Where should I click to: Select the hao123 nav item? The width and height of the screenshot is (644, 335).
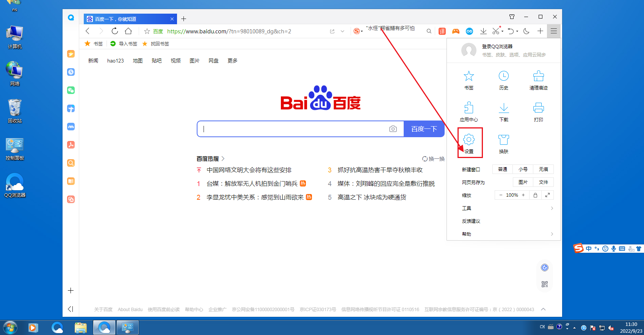(x=116, y=61)
